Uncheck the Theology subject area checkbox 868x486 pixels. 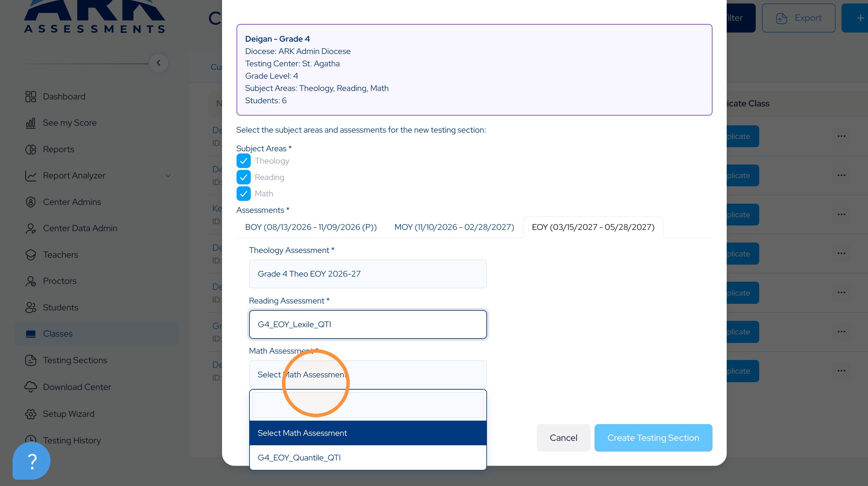(243, 161)
